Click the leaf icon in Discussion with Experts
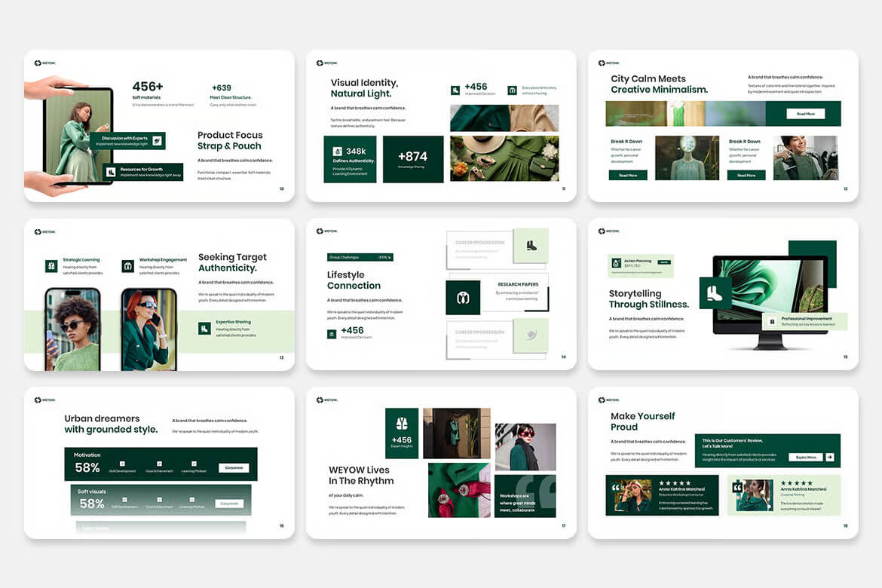 click(x=157, y=141)
